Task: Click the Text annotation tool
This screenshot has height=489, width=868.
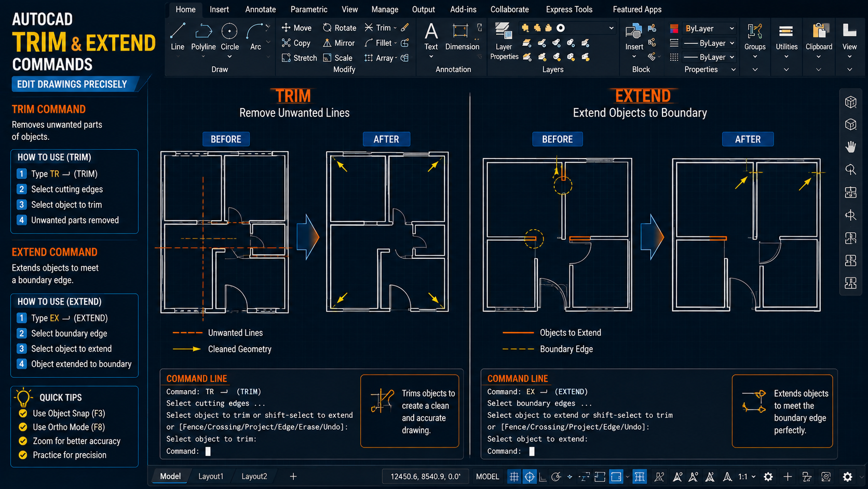Action: click(431, 36)
